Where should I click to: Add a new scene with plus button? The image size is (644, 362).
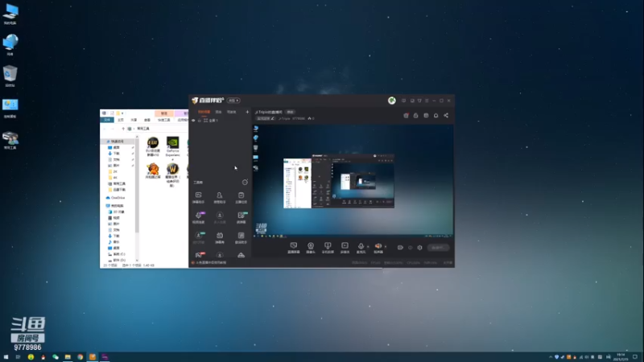[247, 112]
